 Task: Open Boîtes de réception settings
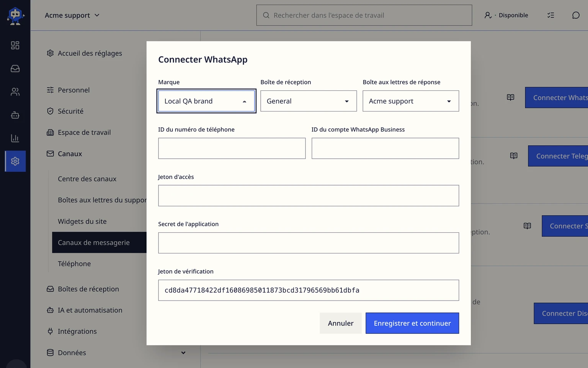83,289
